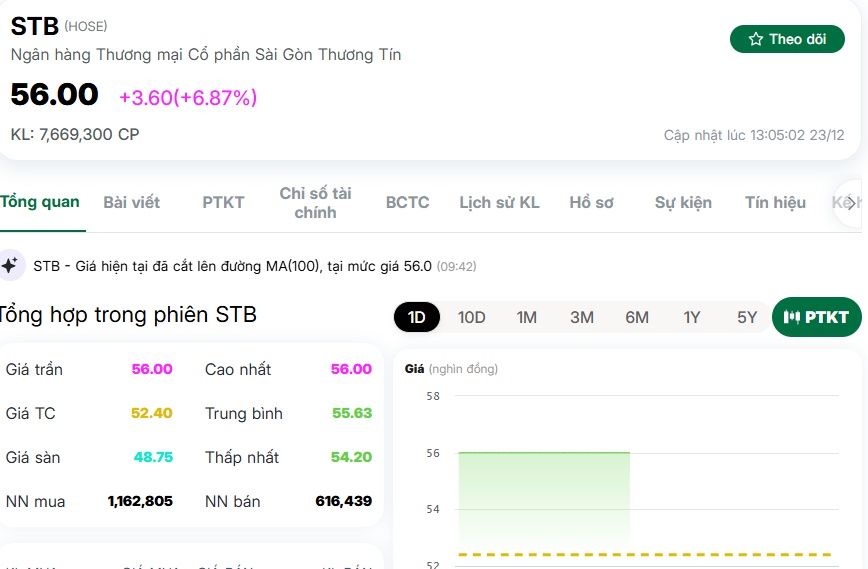The width and height of the screenshot is (868, 569).
Task: Click the Giá sàn value 48.75
Action: tap(153, 457)
